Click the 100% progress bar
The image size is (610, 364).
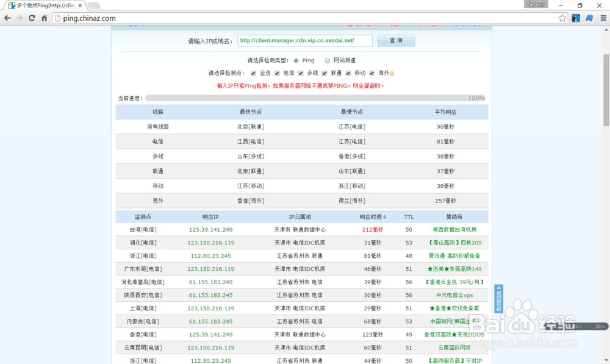(x=315, y=98)
